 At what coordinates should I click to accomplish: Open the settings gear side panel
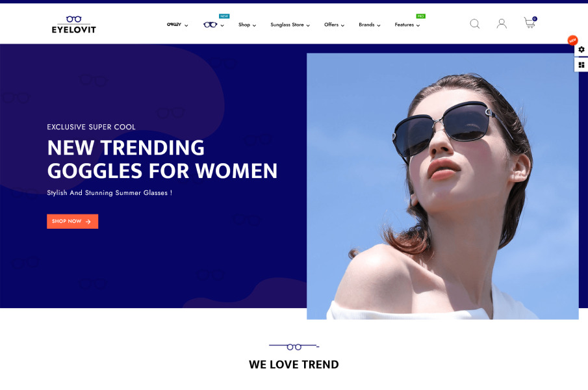point(581,49)
